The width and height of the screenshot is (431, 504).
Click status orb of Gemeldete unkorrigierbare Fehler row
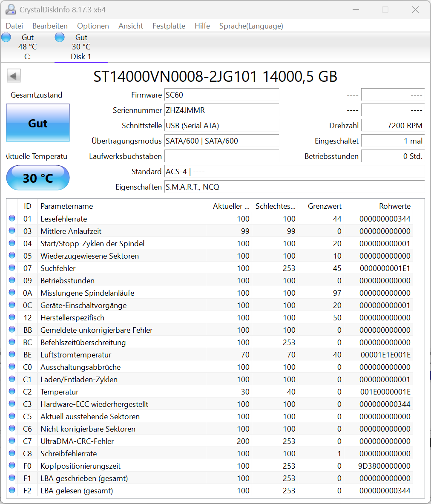pyautogui.click(x=12, y=329)
